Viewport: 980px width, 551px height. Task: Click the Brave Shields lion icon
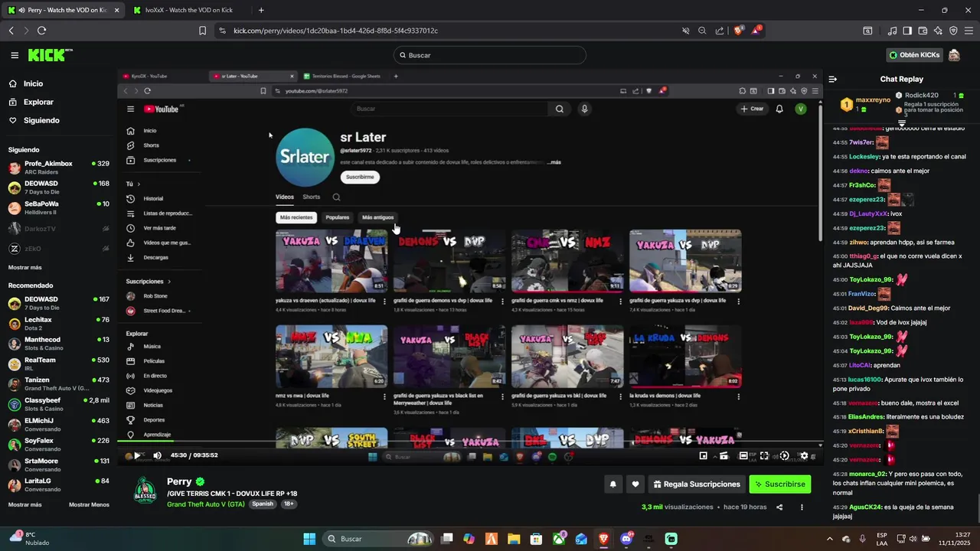(x=738, y=31)
